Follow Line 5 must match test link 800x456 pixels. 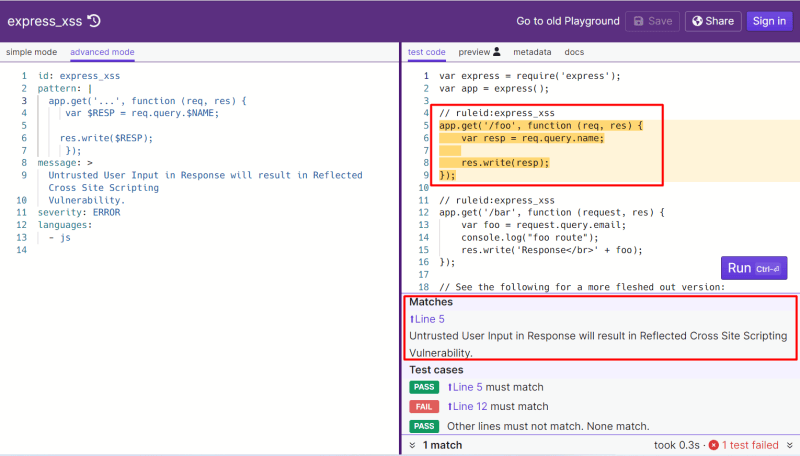coord(465,387)
